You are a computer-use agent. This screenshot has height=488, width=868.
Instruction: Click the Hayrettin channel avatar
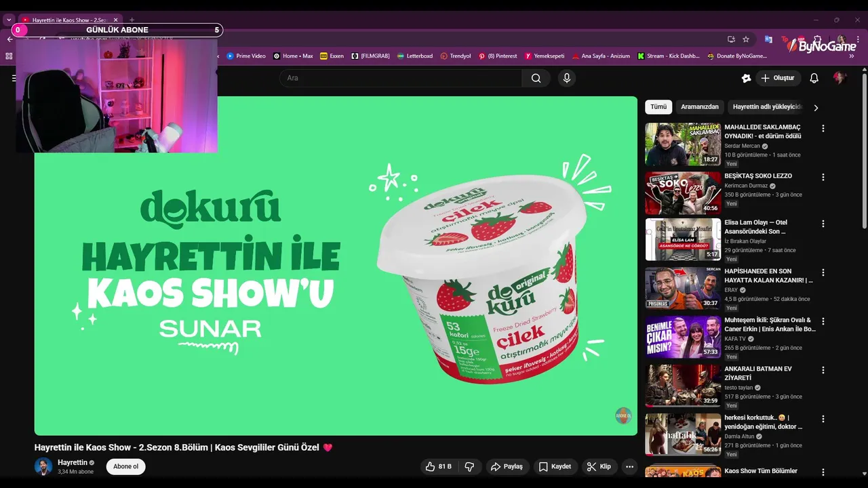coord(43,466)
